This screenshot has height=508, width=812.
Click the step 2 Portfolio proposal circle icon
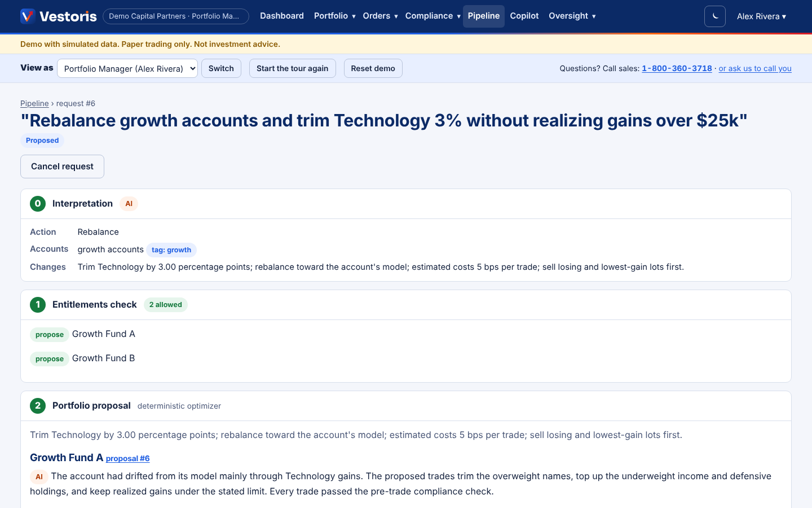tap(38, 406)
